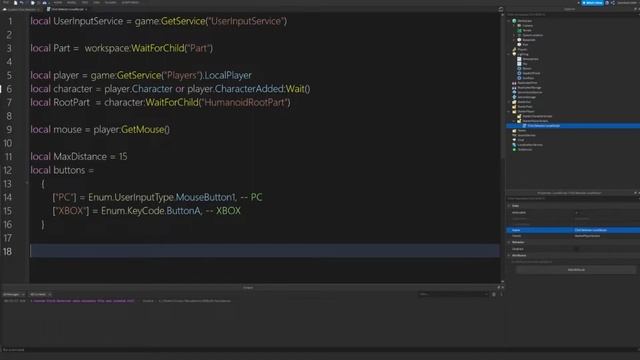Screen dimensions: 640x360
Task: Select the ReplicatedFirst icon
Action: click(514, 83)
